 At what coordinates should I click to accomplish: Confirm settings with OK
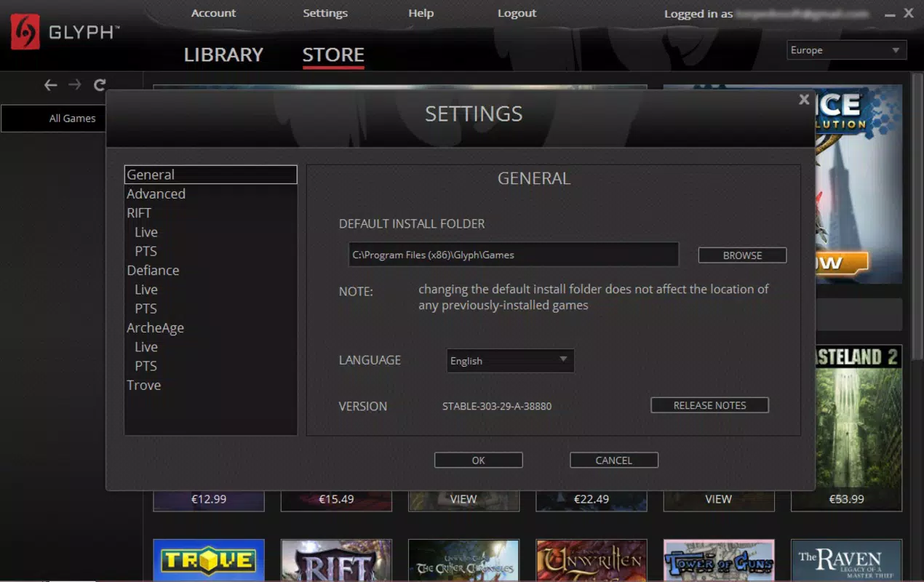[x=478, y=460]
